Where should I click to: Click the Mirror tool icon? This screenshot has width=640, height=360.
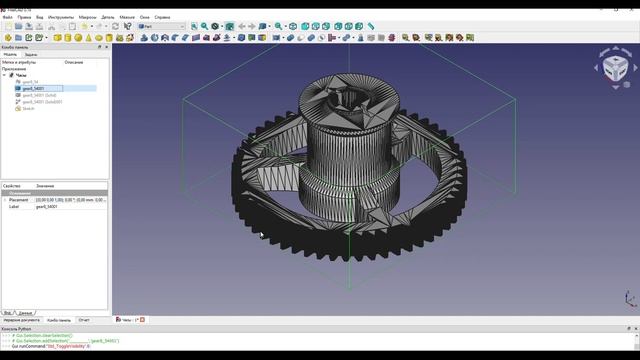[164, 38]
